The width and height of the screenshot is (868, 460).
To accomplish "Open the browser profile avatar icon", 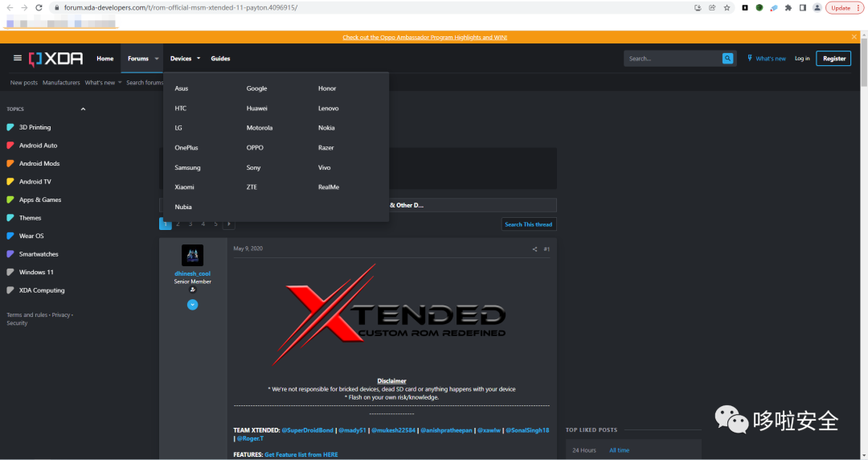I will [817, 8].
